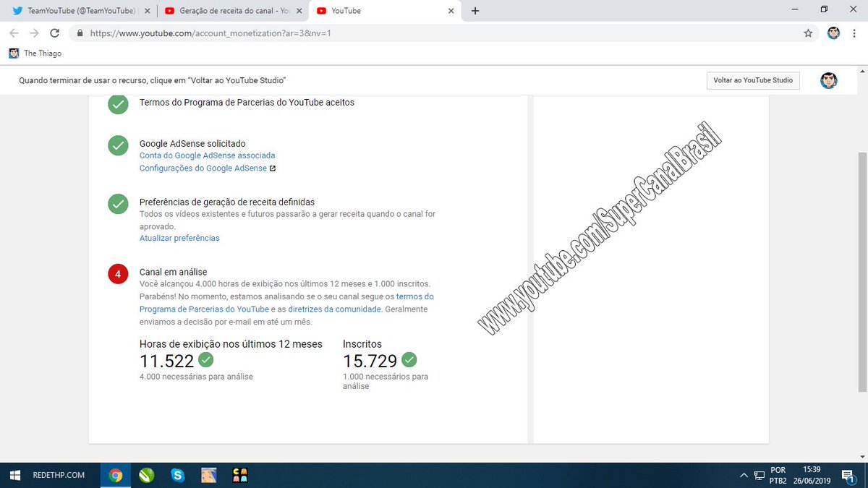Click the Canal em análise heading
Viewport: 868px width, 488px height.
tap(173, 272)
